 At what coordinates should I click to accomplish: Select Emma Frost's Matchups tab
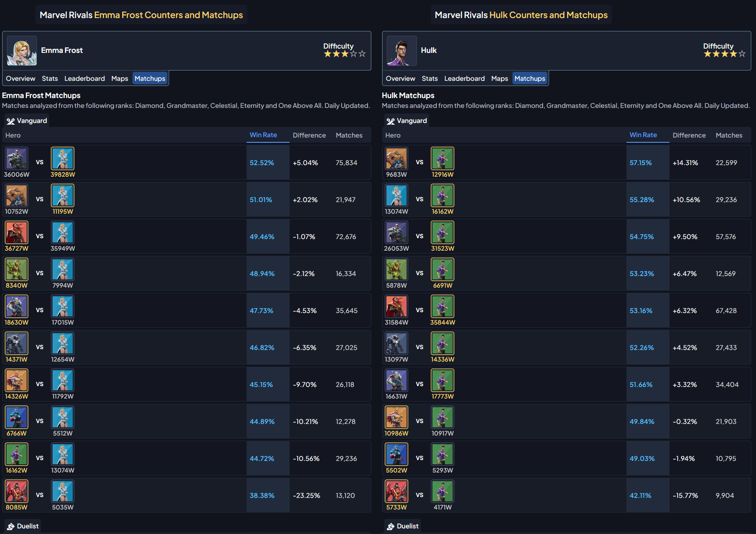(150, 79)
